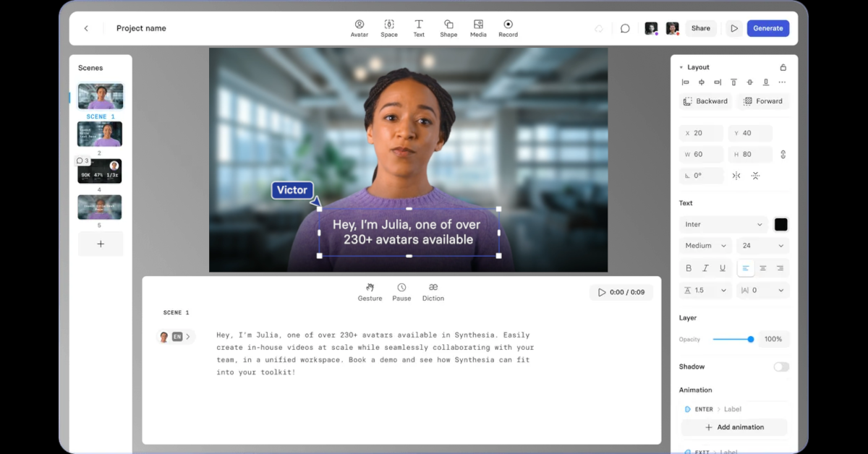Align element to bottom edge
The height and width of the screenshot is (454, 868).
[x=766, y=82]
